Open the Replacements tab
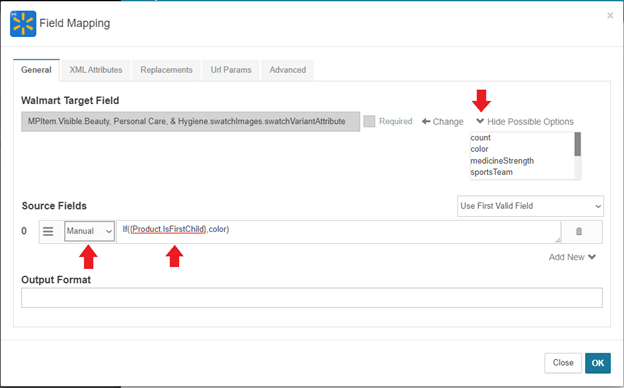The height and width of the screenshot is (388, 624). click(x=166, y=70)
